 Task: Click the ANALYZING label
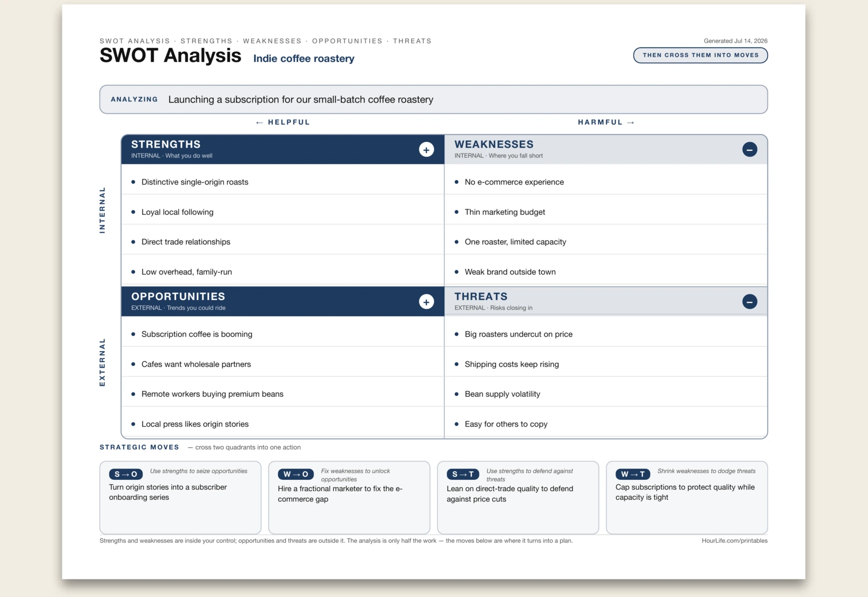[135, 99]
